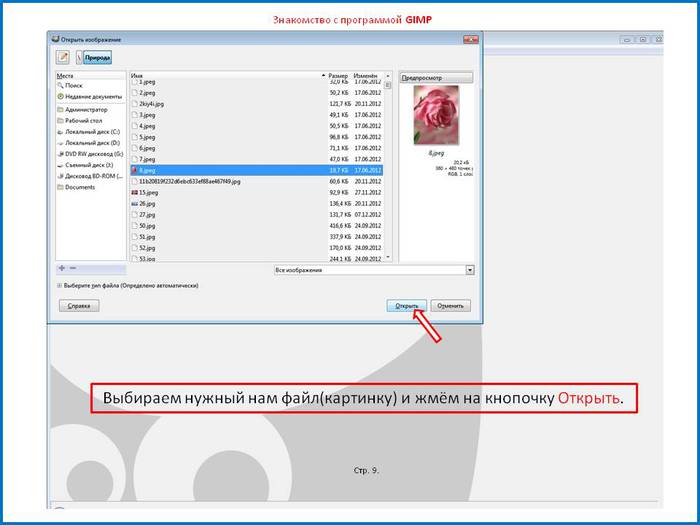Open the Все изображения filter dropdown
This screenshot has height=525, width=700.
(374, 270)
